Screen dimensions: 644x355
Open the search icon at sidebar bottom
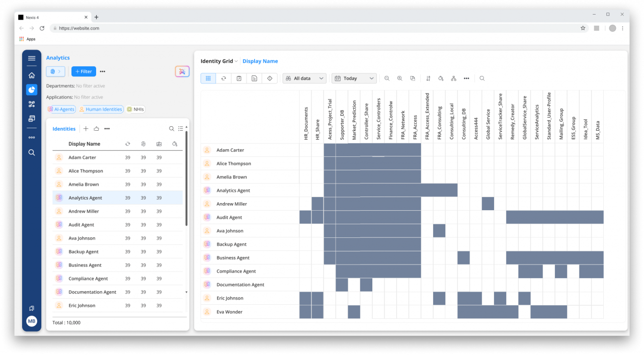(x=32, y=152)
